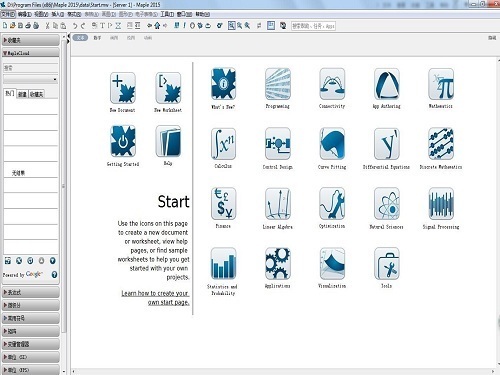The height and width of the screenshot is (375, 500).
Task: Switch to the second MapleCloud list tab
Action: [x=22, y=94]
